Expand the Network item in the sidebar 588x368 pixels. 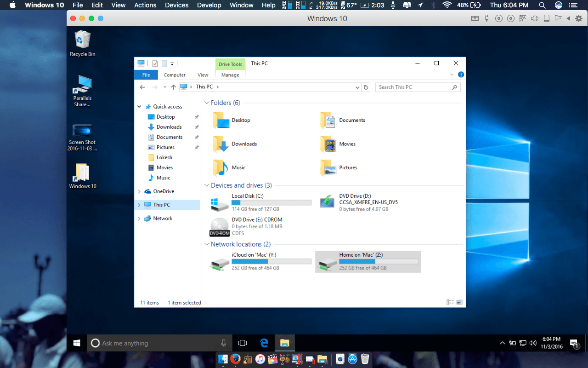tap(139, 218)
